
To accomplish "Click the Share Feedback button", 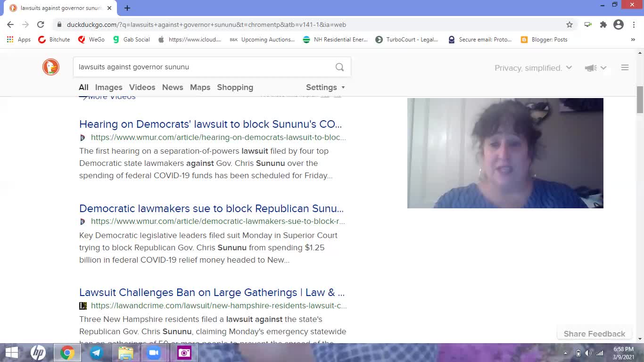I will point(594,334).
